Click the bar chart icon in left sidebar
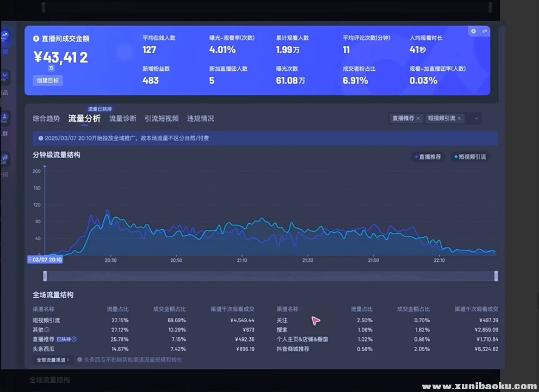Image resolution: width=539 pixels, height=392 pixels. click(5, 159)
